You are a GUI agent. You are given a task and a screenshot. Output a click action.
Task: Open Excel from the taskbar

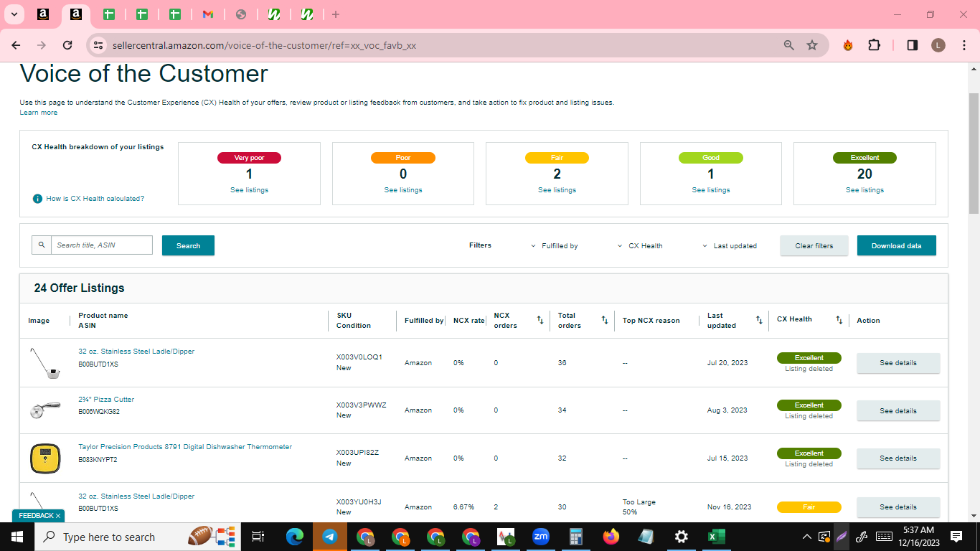coord(716,537)
